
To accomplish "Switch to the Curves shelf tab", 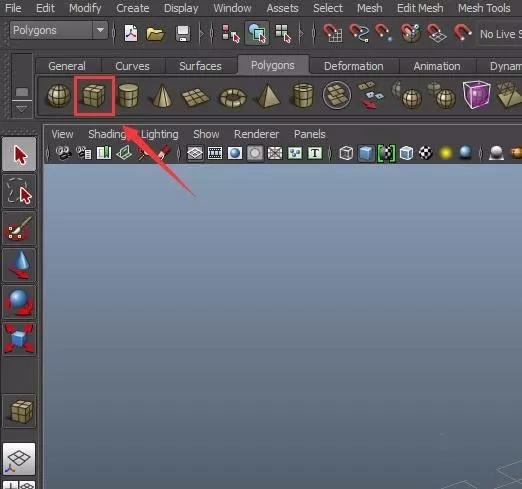I will 132,66.
